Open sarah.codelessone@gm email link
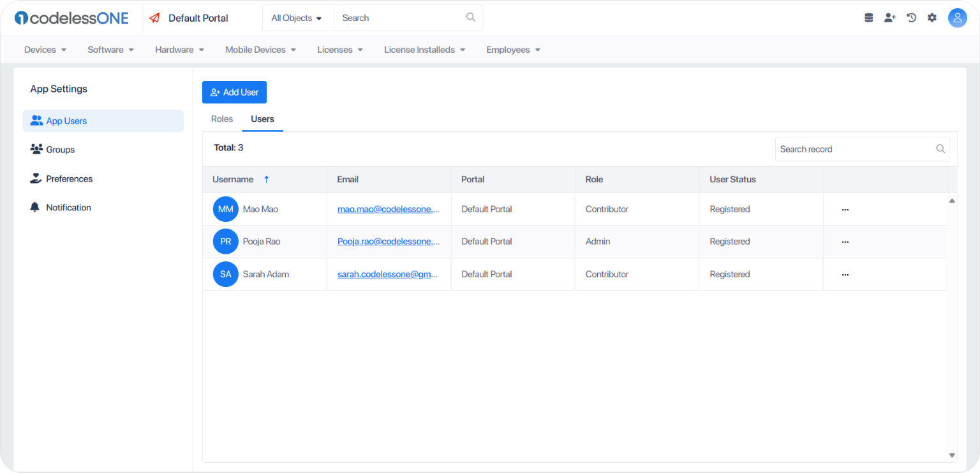Screen dimensions: 980x473 pos(387,274)
